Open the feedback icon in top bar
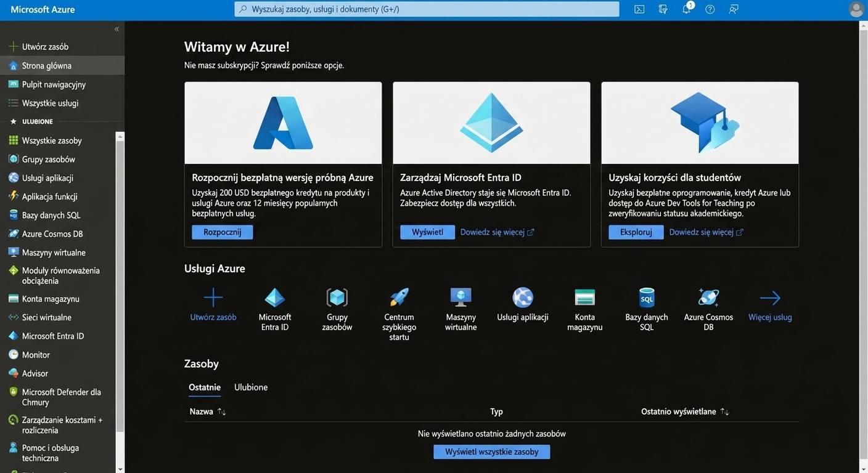This screenshot has height=473, width=868. coord(734,9)
